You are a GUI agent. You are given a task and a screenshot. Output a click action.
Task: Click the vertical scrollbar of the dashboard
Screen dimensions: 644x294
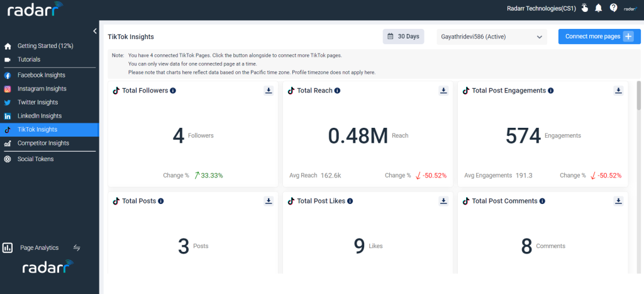point(639,96)
